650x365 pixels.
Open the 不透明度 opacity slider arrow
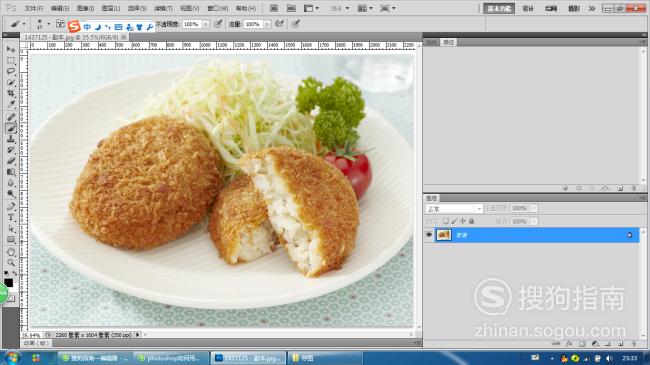[205, 24]
